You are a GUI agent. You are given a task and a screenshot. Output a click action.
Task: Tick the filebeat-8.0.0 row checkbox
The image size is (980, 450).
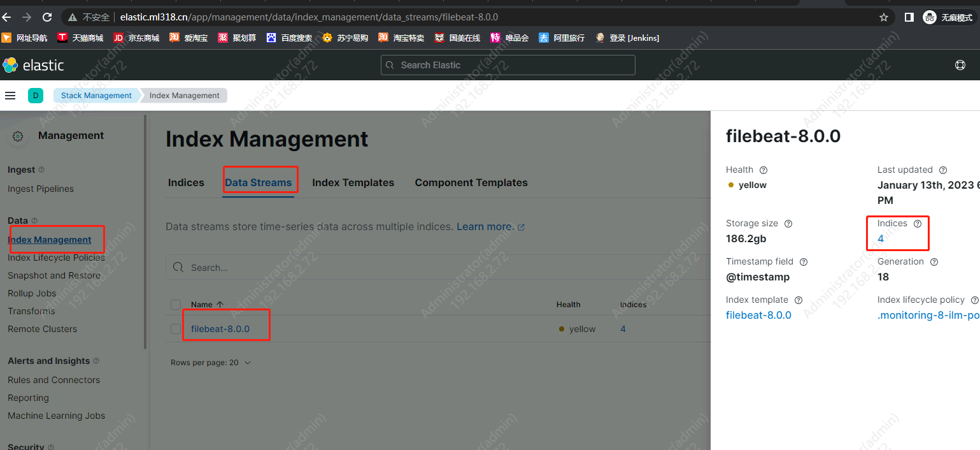click(x=176, y=329)
